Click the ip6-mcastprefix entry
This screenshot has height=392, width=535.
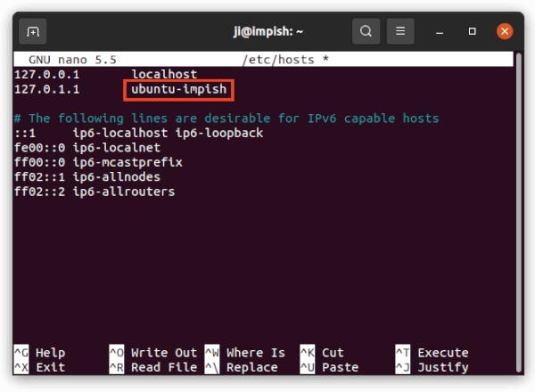click(x=128, y=163)
